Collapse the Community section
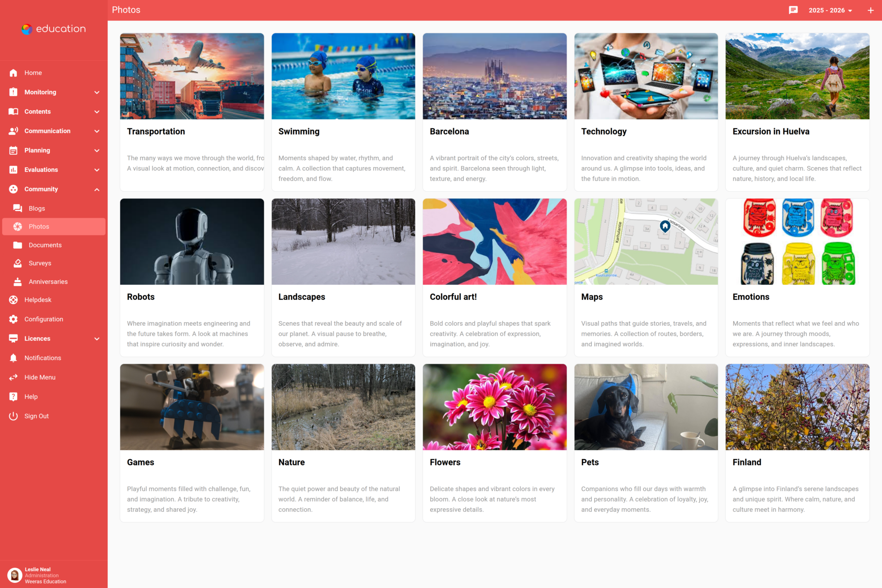This screenshot has width=882, height=588. tap(97, 189)
